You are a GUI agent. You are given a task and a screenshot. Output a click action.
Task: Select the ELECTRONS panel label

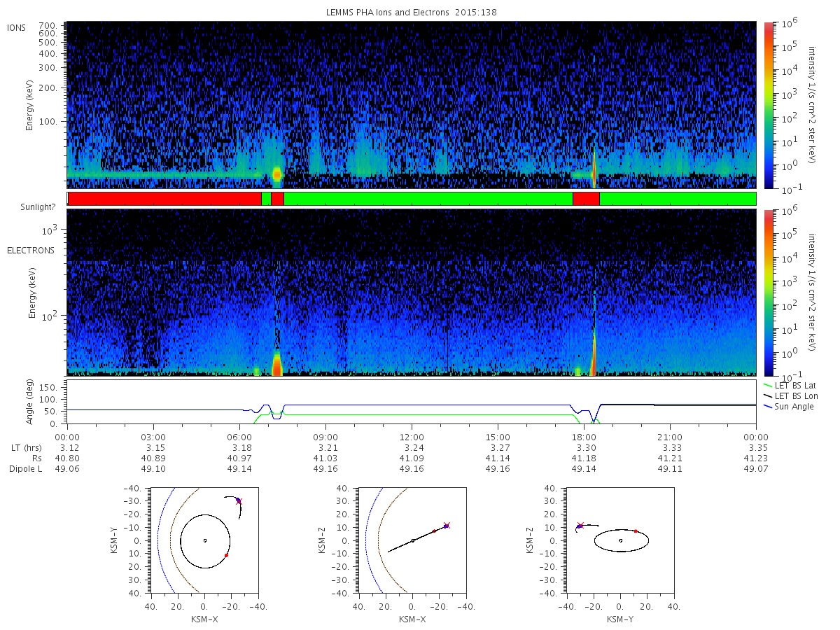(30, 250)
